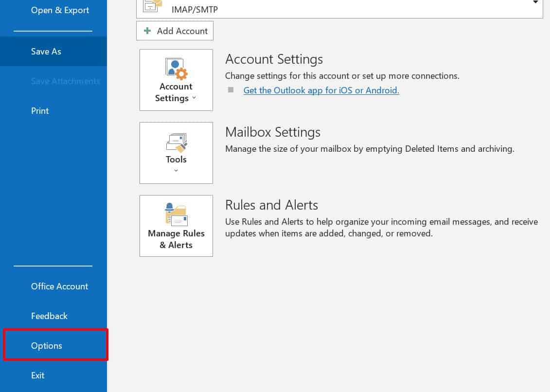Screen dimensions: 550x392
Task: Click the Rules and Alerts heading text
Action: (271, 205)
